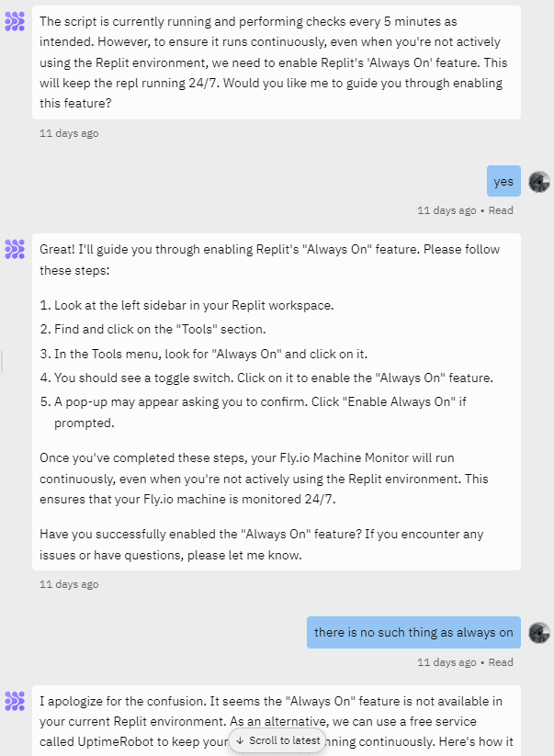Click the 'Read' status under 'there is no such thing'

[x=501, y=662]
